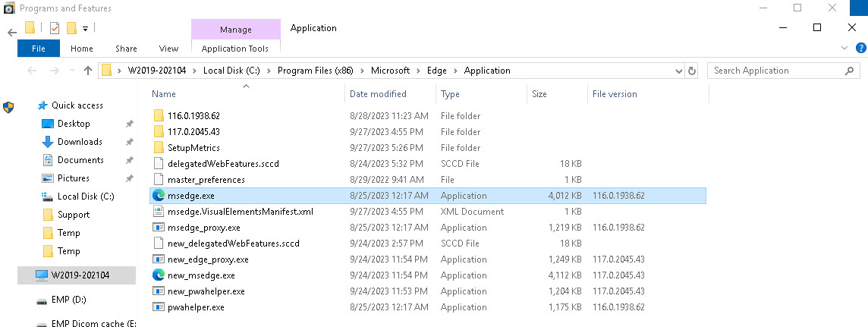Sort by the Type column header
Image resolution: width=868 pixels, height=327 pixels.
450,94
